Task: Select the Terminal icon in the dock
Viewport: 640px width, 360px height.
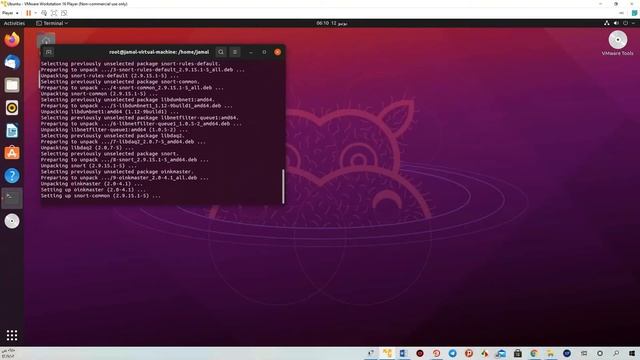Action: coord(12,198)
